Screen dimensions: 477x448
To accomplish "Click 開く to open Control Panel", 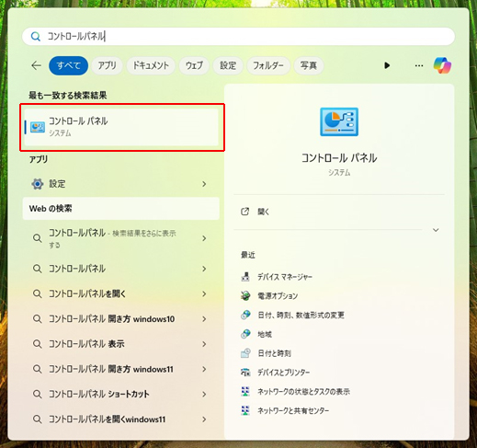I will tap(263, 212).
